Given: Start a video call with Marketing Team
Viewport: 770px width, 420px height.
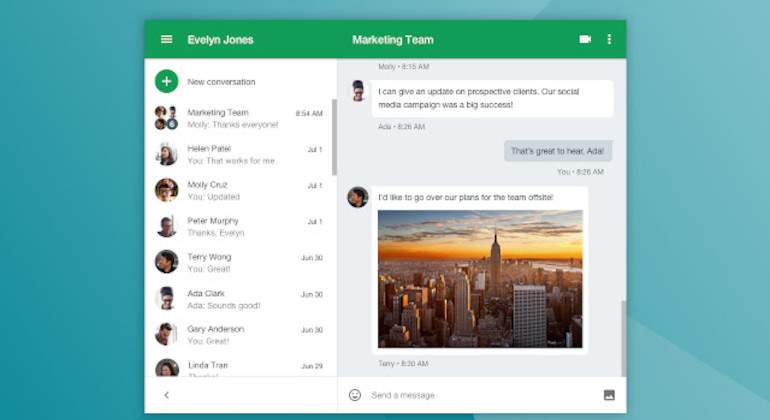Looking at the screenshot, I should [x=585, y=39].
